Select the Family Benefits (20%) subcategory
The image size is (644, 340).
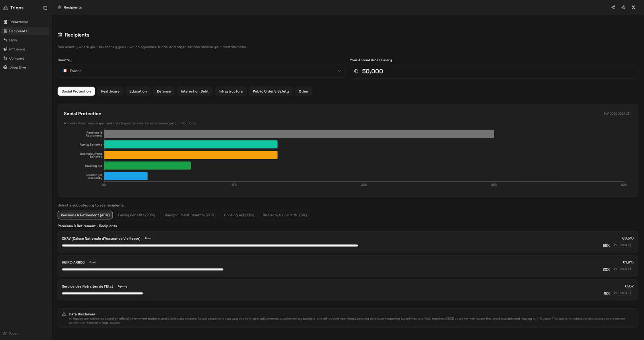[x=136, y=215]
